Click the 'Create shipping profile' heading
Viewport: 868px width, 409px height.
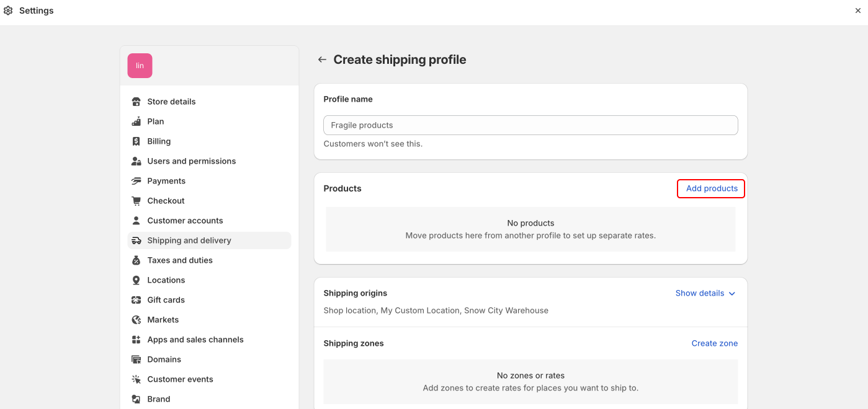tap(400, 59)
